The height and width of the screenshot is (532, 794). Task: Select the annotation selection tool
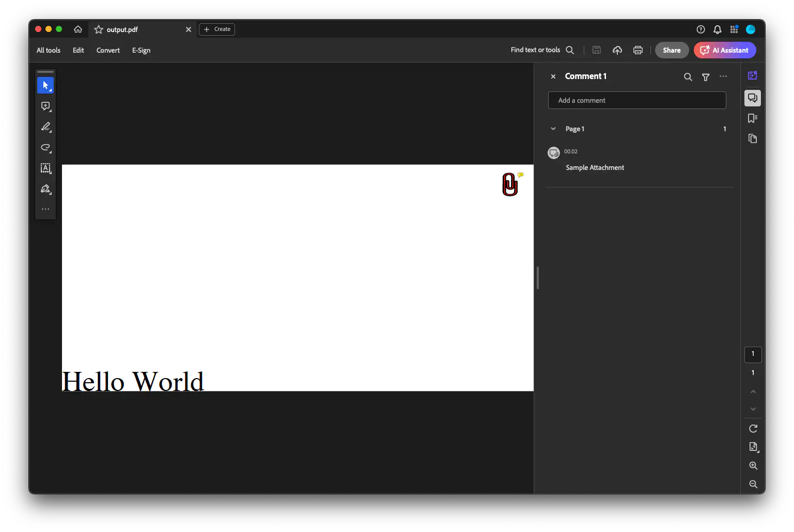[x=45, y=85]
